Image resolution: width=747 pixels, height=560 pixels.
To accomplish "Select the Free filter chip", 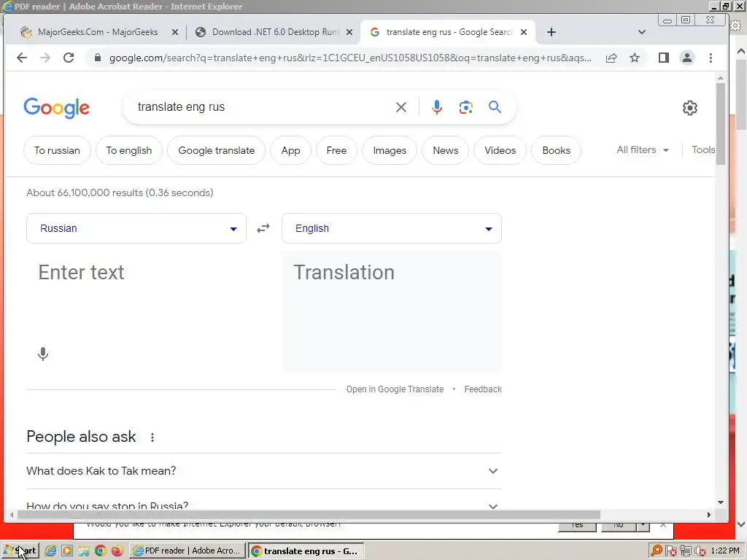I will click(336, 150).
